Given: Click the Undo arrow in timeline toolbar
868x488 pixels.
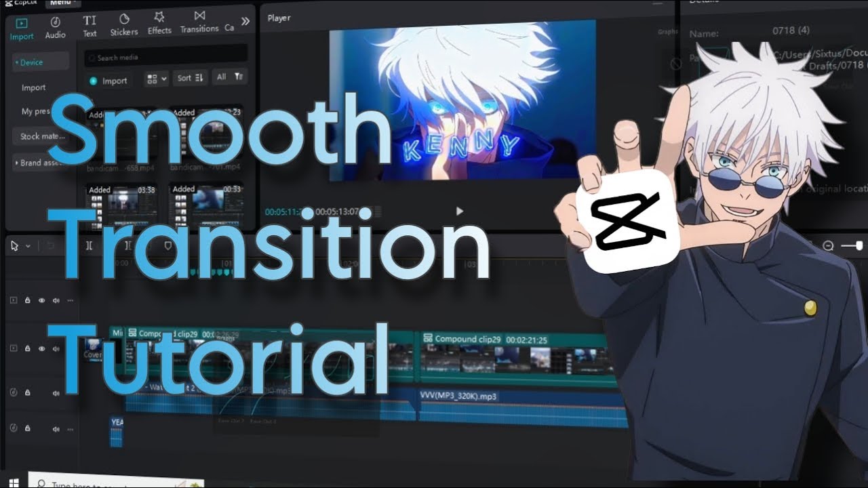Looking at the screenshot, I should (x=50, y=245).
